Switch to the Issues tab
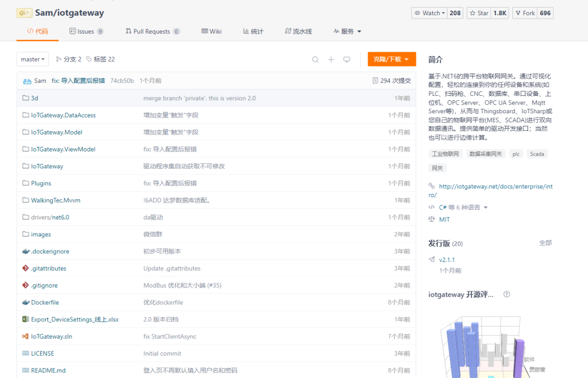This screenshot has height=378, width=588. (x=85, y=32)
